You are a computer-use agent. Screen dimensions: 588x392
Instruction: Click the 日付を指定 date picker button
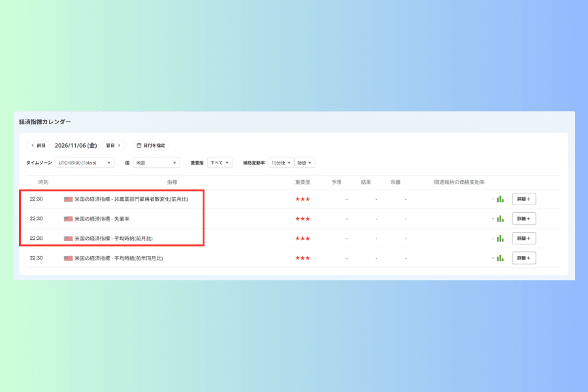[151, 145]
